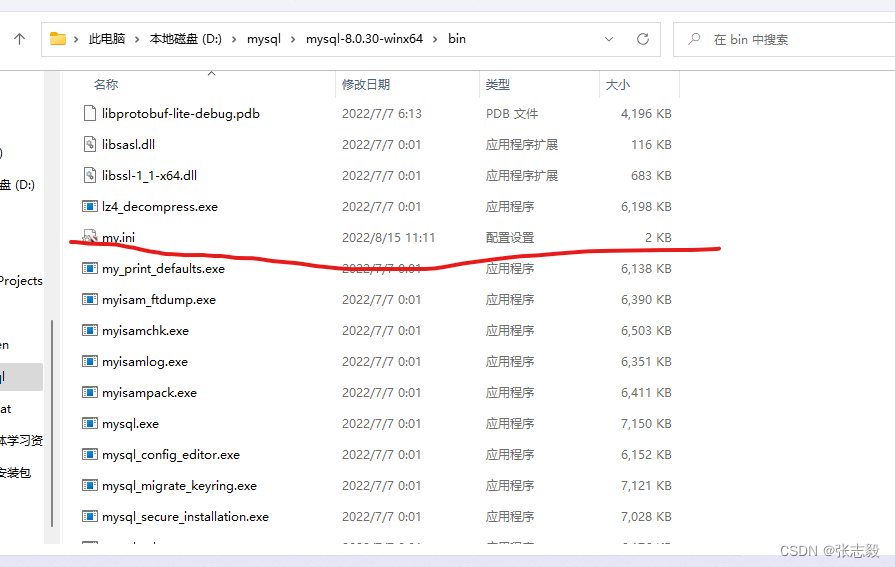Select file name mysql.exe

[x=131, y=424]
